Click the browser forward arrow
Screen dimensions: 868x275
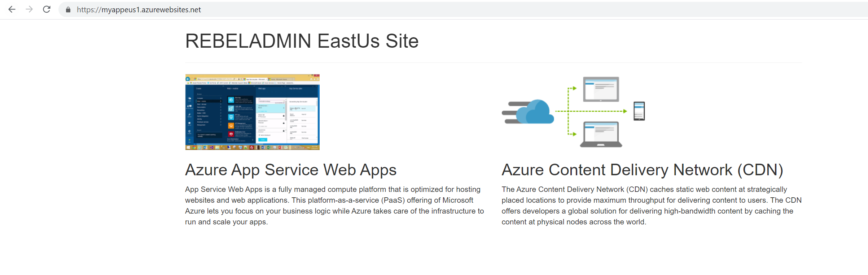tap(29, 9)
